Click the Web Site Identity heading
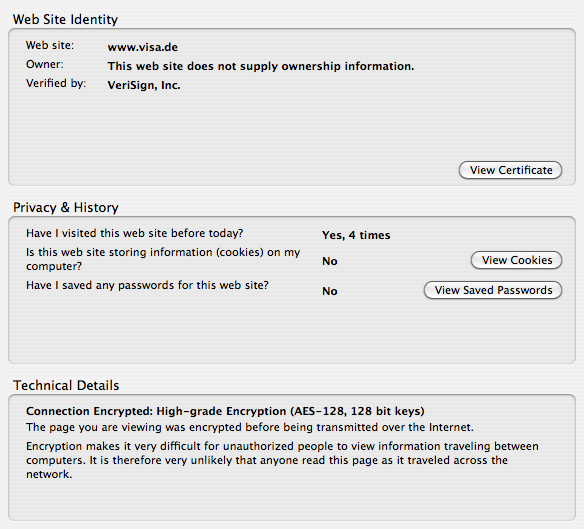This screenshot has height=529, width=584. (x=65, y=19)
